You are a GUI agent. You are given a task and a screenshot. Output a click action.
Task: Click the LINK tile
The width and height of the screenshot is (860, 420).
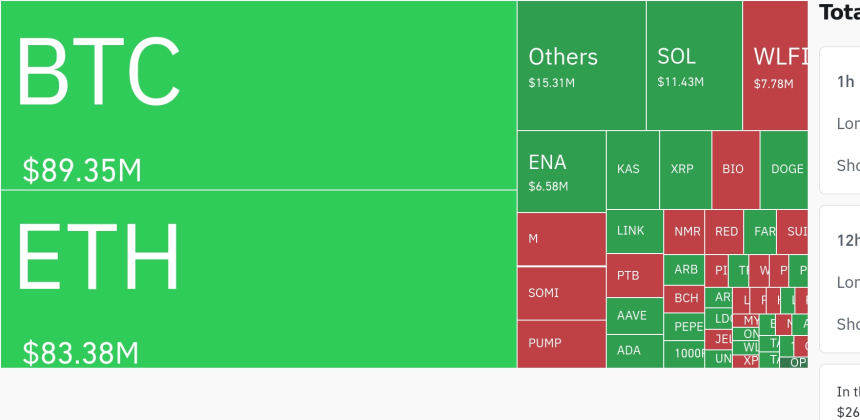point(633,231)
